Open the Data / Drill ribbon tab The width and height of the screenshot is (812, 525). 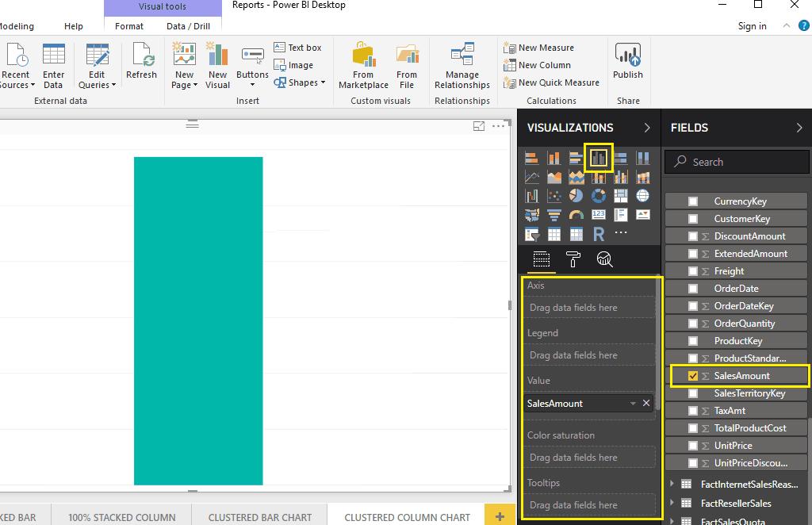click(x=188, y=26)
